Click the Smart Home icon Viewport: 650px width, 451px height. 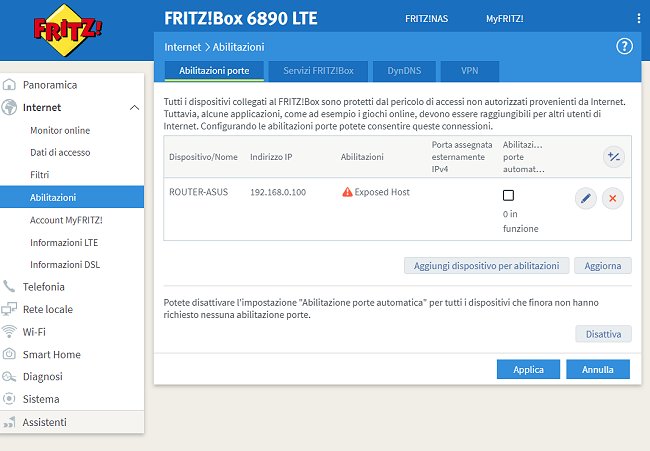point(9,354)
